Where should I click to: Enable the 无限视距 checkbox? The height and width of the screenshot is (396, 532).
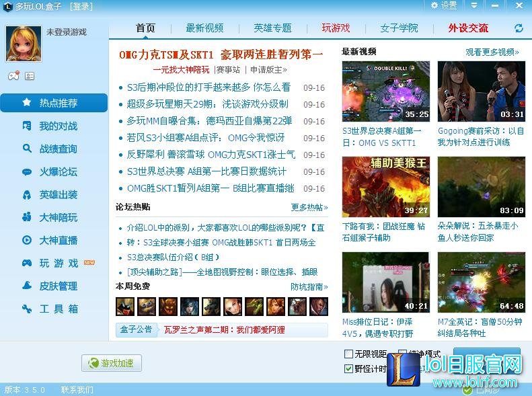point(348,354)
